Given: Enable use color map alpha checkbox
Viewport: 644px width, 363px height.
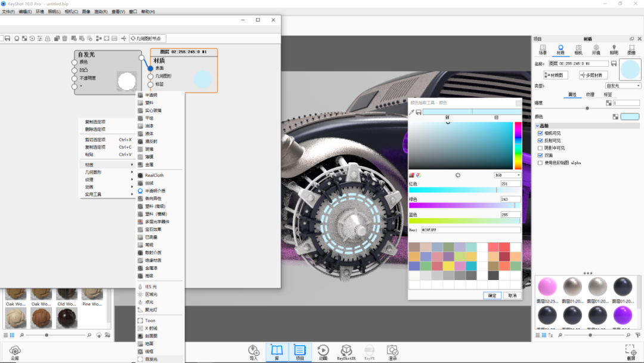Looking at the screenshot, I should pos(540,163).
